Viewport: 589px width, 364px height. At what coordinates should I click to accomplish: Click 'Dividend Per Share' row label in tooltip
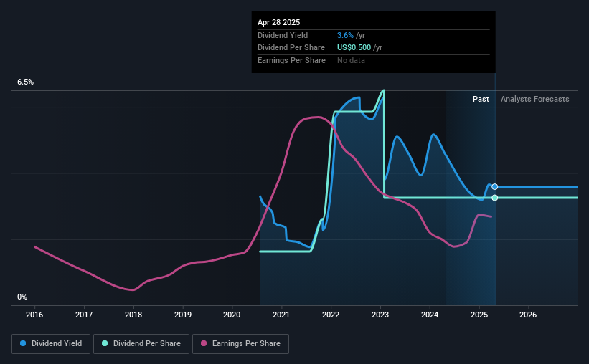[291, 48]
